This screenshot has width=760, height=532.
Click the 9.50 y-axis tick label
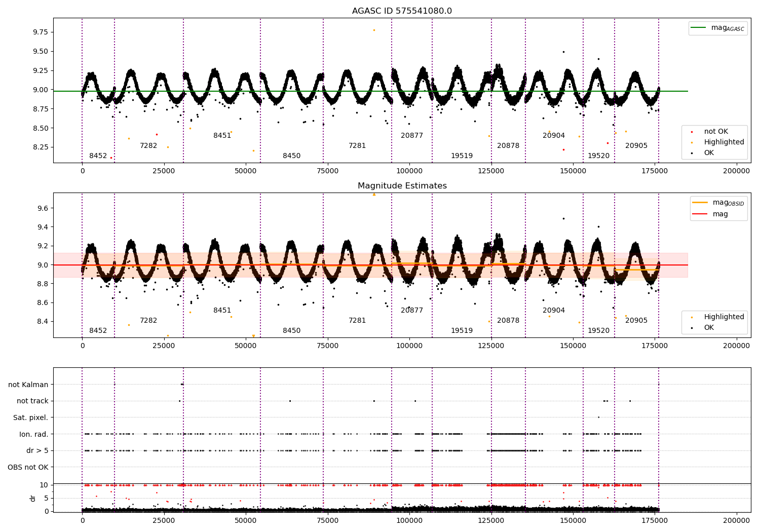pos(40,51)
